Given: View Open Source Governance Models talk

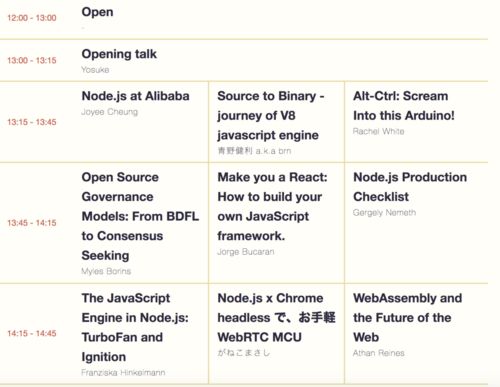Looking at the screenshot, I should 140,216.
